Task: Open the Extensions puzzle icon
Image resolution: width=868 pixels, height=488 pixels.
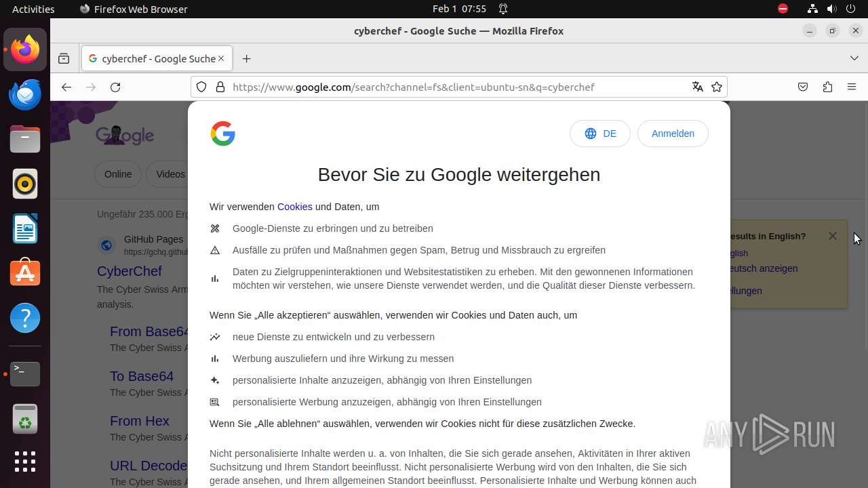Action: [827, 87]
